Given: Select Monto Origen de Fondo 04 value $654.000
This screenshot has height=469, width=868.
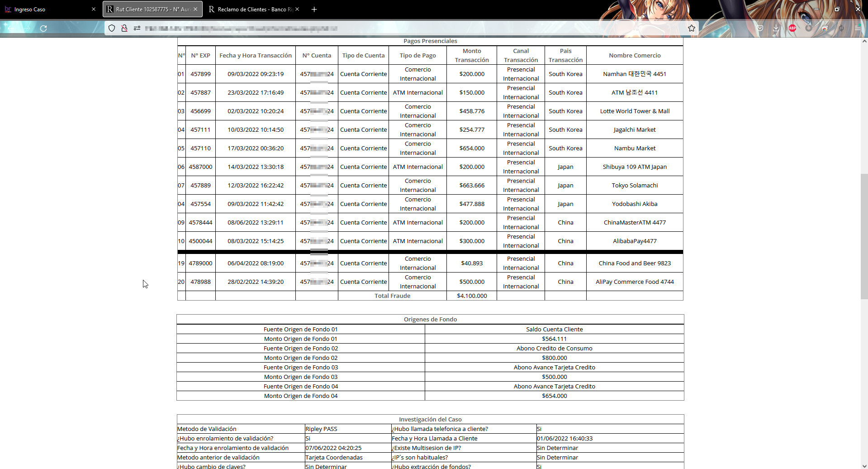Looking at the screenshot, I should 555,396.
